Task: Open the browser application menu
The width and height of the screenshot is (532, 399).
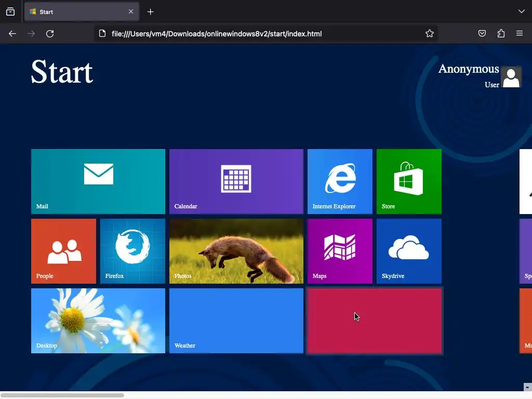Action: [520, 33]
